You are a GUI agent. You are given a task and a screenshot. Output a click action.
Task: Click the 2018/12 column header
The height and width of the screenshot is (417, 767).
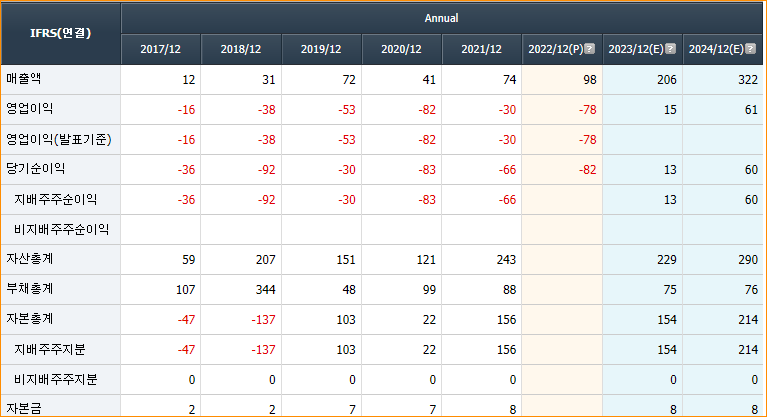click(x=241, y=49)
